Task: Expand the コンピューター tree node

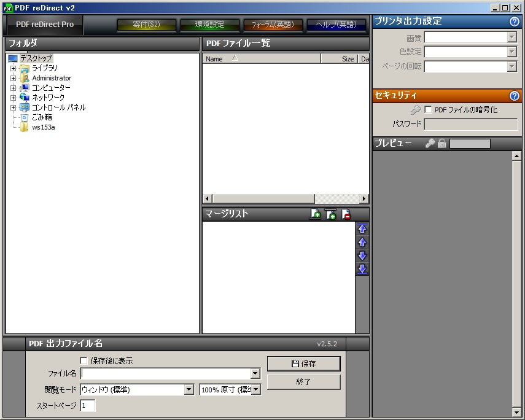Action: 13,88
